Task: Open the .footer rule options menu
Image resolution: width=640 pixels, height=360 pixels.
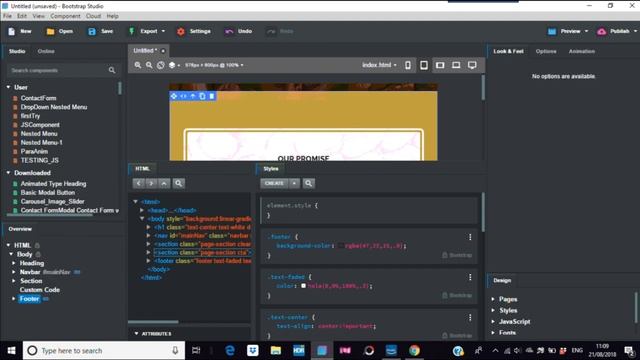Action: [470, 237]
